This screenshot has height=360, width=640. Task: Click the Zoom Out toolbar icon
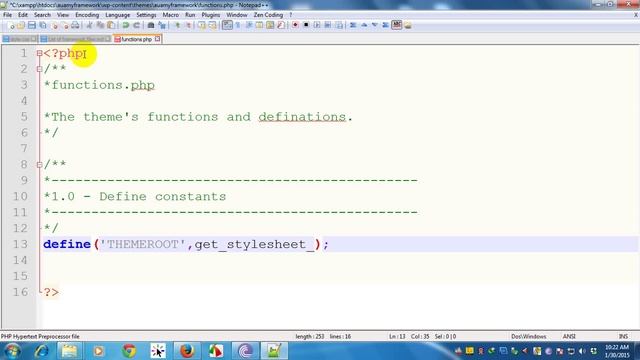tap(188, 25)
